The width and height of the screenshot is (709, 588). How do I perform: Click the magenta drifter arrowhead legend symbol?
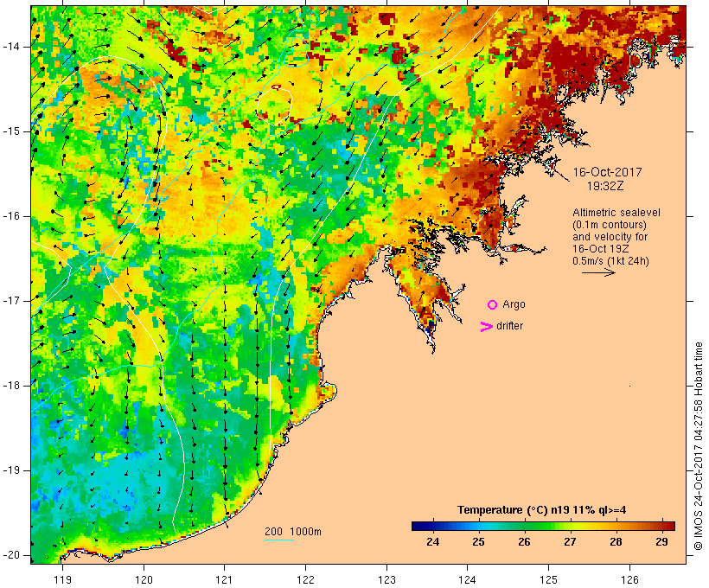point(486,327)
